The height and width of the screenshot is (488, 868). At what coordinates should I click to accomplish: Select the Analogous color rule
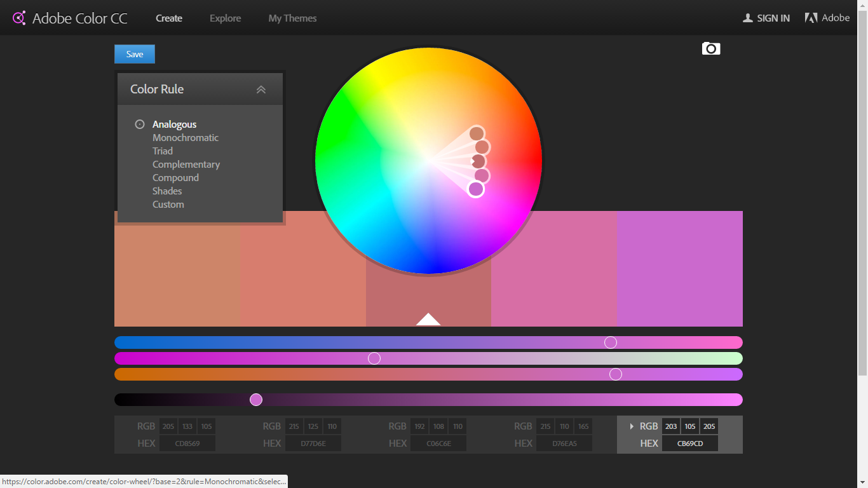(x=174, y=125)
